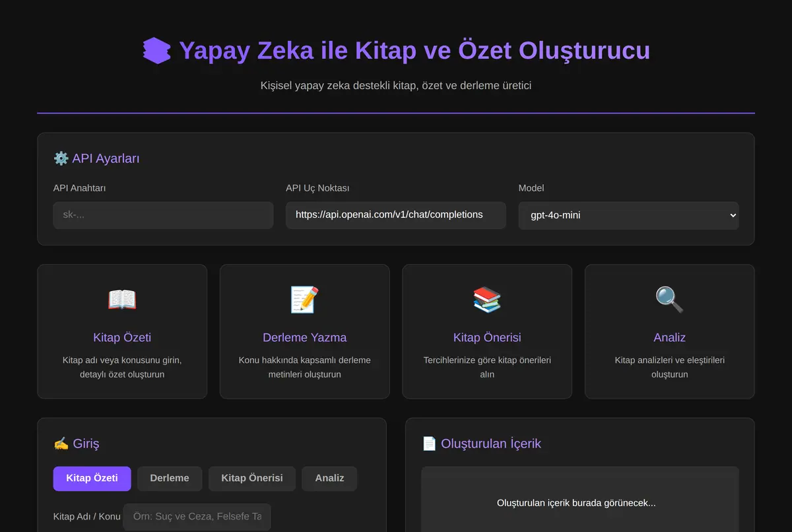This screenshot has height=532, width=792.
Task: Click the writing hand icon beside Giriş
Action: coord(61,444)
